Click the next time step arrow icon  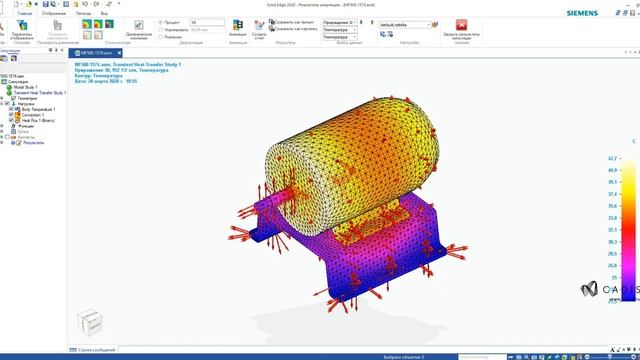pyautogui.click(x=372, y=22)
